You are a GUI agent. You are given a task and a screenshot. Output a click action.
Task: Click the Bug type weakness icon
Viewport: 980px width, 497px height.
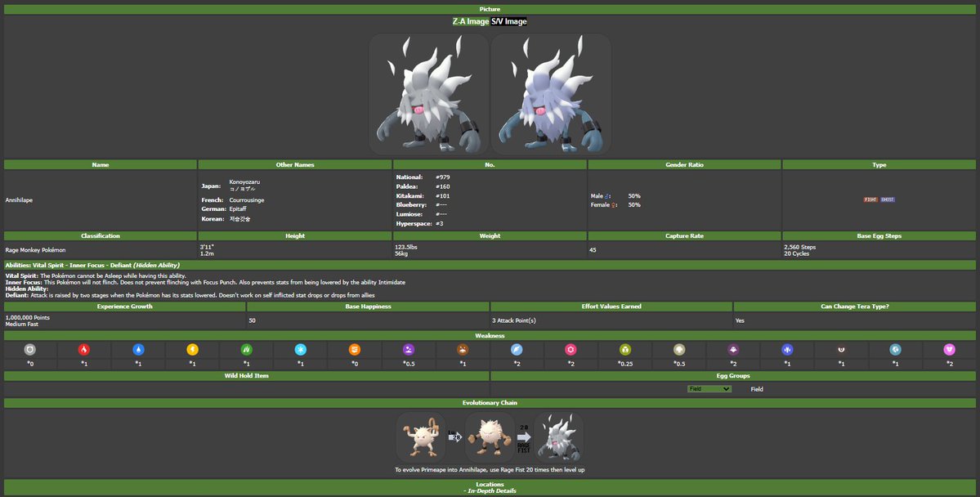625,350
